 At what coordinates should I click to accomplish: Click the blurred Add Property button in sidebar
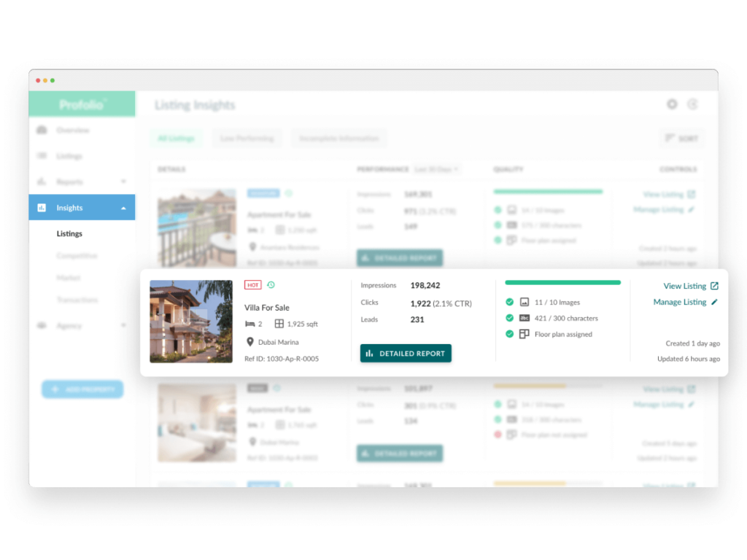pos(82,389)
